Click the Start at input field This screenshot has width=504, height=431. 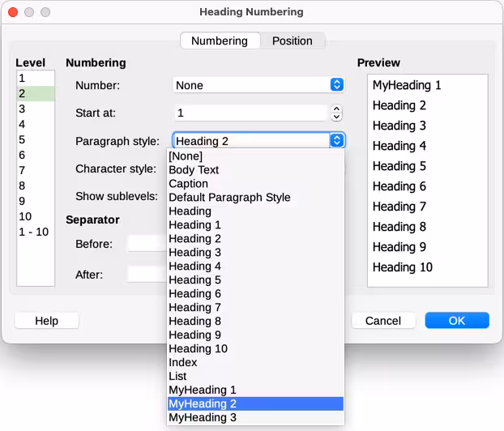251,113
